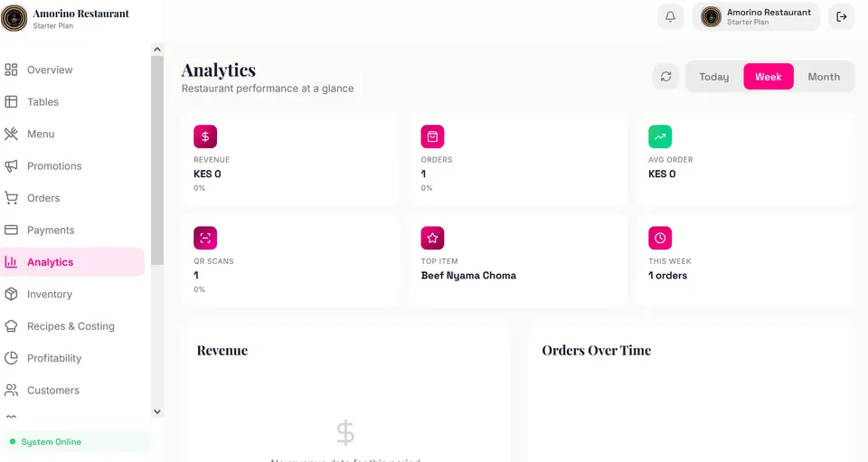Switch to the Month period tab

click(x=824, y=77)
